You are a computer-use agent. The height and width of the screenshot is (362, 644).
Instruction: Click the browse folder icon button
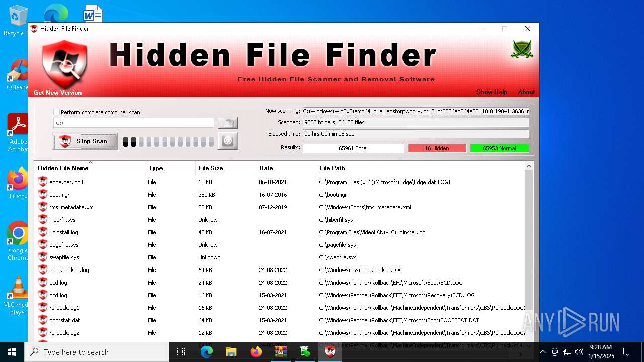pos(228,123)
